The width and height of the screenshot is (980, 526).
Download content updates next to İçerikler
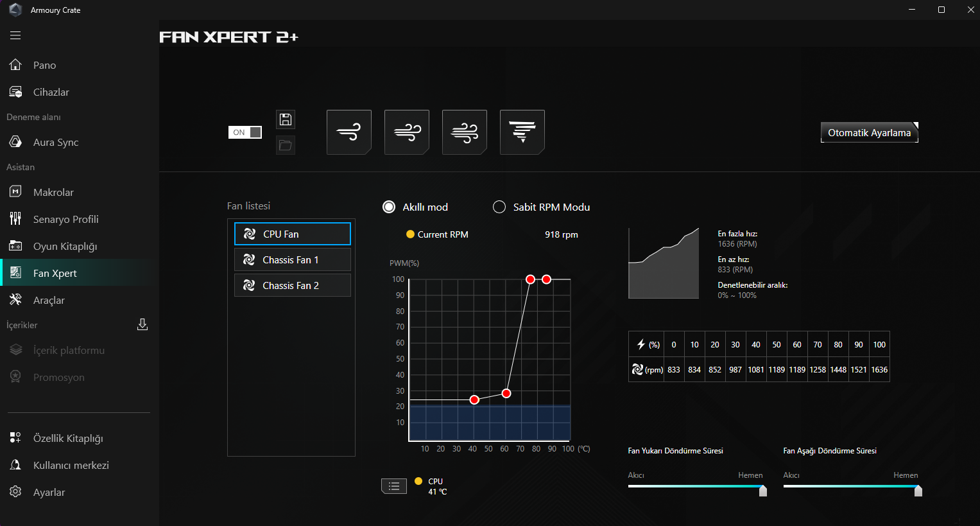(142, 325)
